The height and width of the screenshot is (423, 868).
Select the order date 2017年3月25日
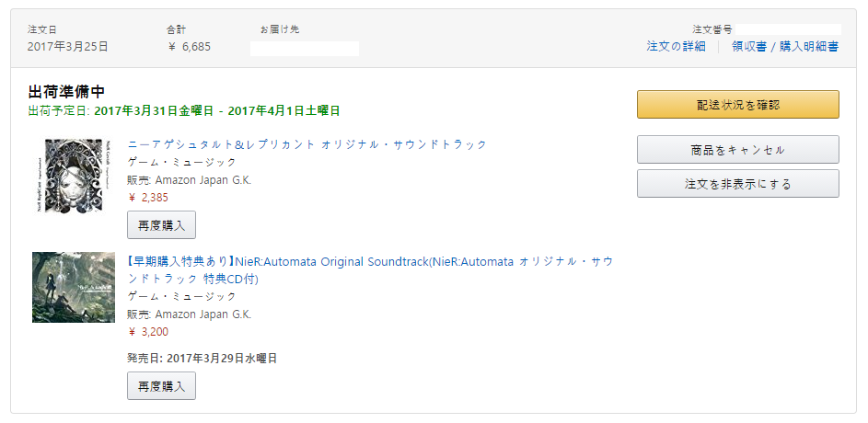(x=67, y=47)
